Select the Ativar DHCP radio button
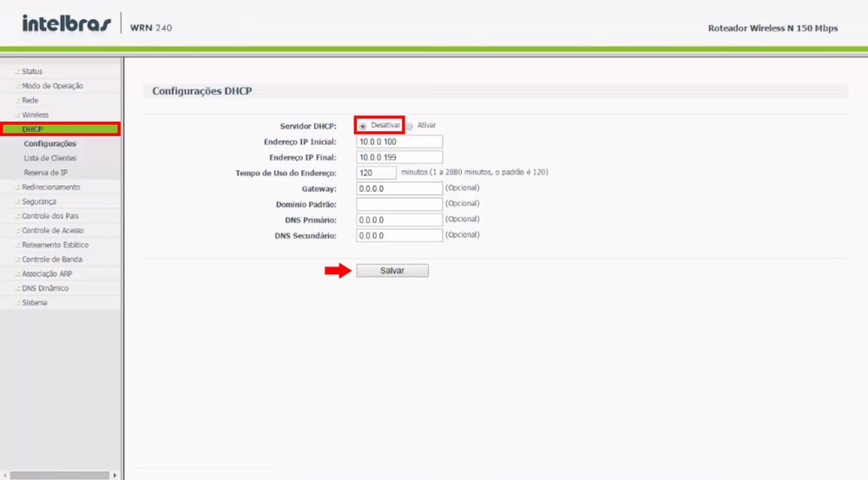This screenshot has width=868, height=480. point(410,126)
